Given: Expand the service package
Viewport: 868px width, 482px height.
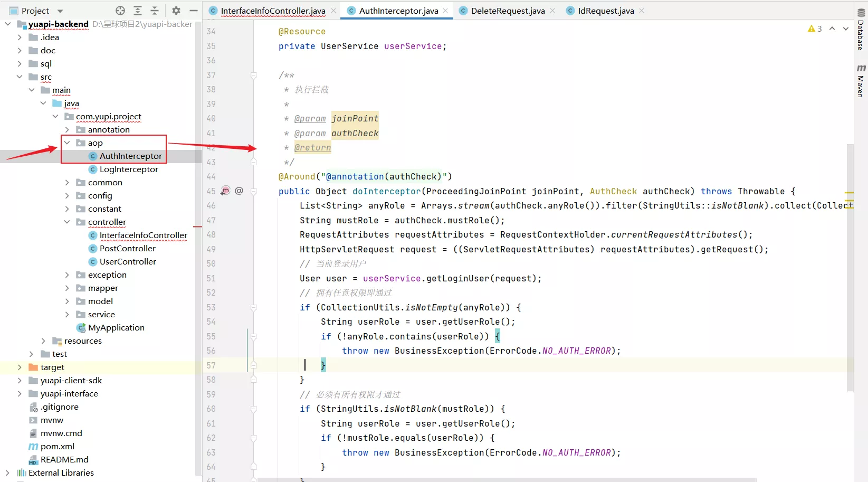Looking at the screenshot, I should pos(67,314).
